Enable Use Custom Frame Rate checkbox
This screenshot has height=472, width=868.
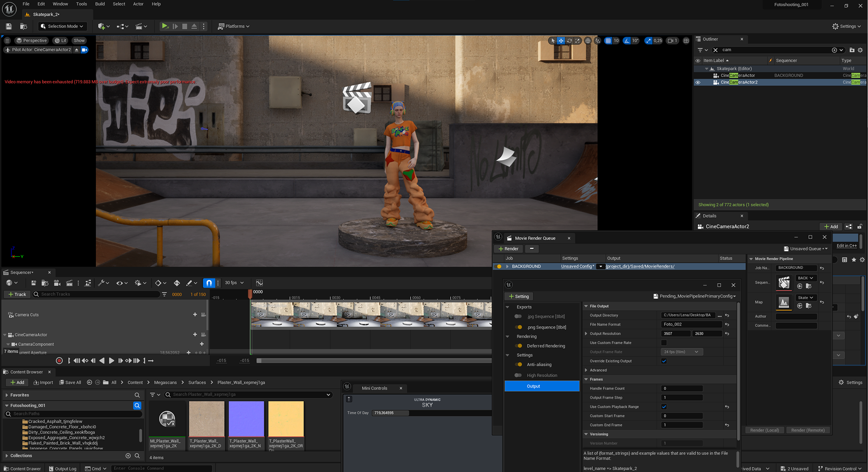664,343
